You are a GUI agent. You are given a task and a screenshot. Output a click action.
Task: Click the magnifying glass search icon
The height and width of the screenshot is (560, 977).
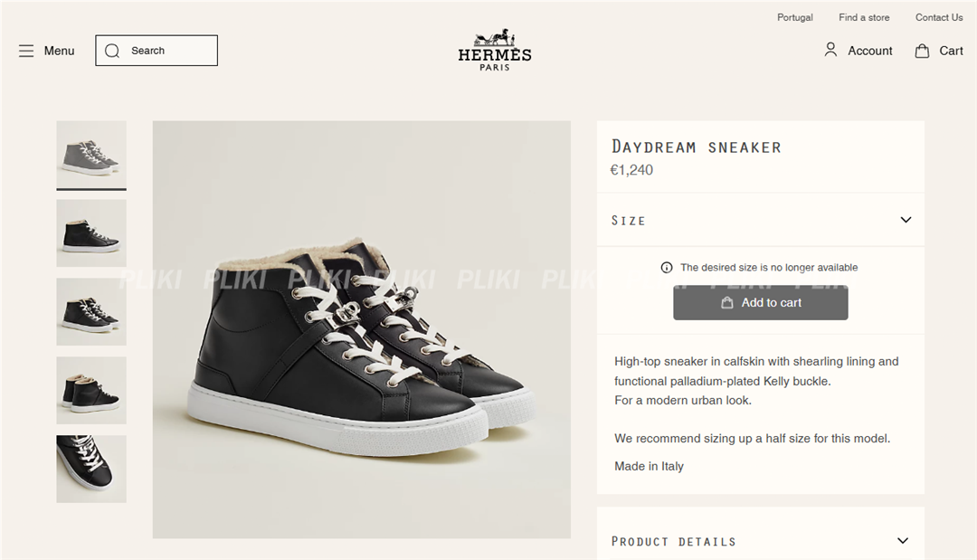111,50
